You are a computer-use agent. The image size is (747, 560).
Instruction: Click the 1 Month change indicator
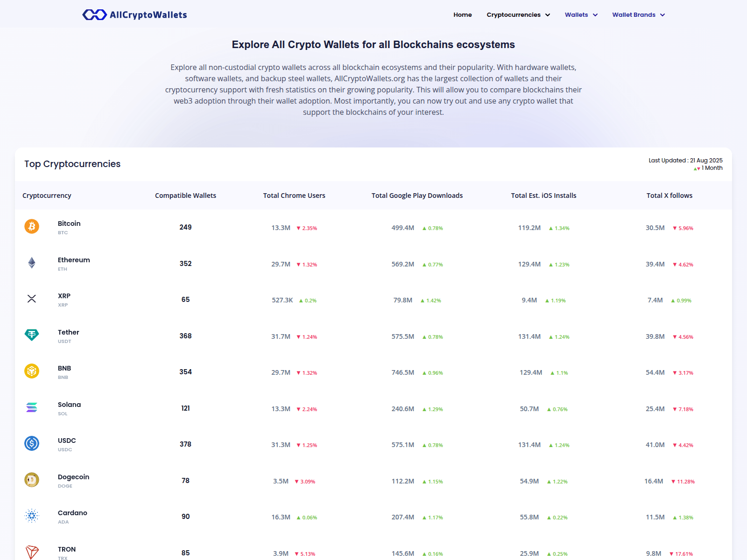pyautogui.click(x=708, y=168)
